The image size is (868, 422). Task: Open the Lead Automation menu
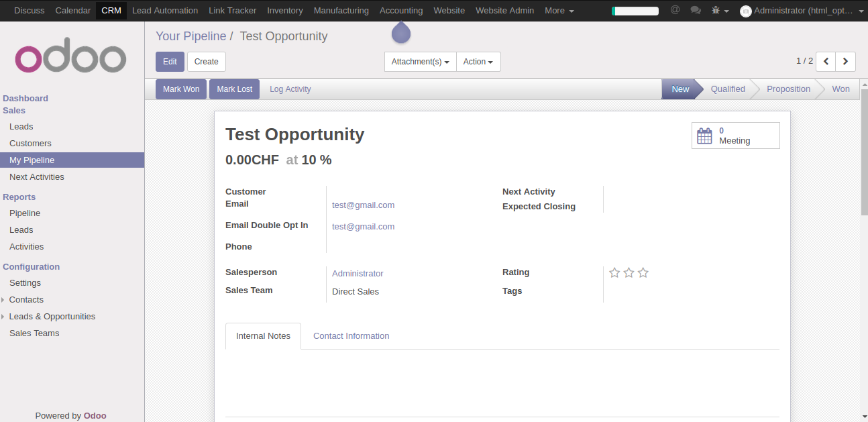pos(165,11)
